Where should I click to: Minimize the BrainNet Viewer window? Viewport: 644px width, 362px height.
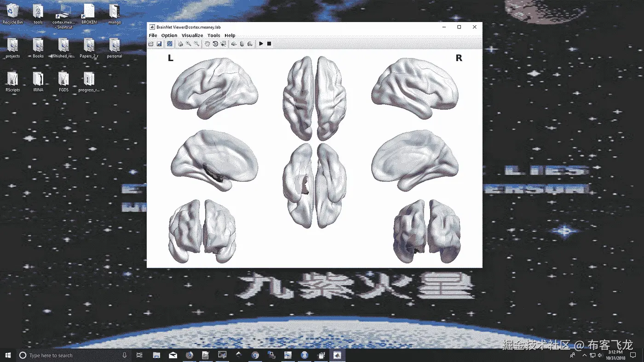pos(443,27)
